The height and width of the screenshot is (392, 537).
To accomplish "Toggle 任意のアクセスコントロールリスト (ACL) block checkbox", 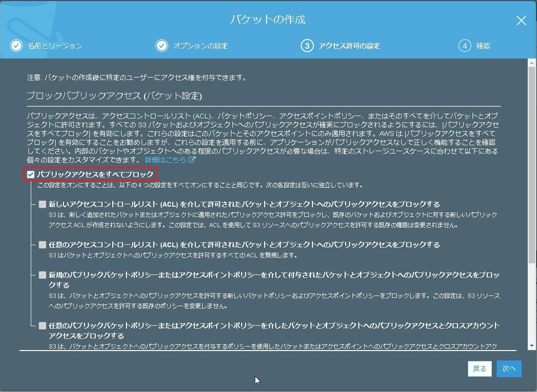I will click(42, 245).
